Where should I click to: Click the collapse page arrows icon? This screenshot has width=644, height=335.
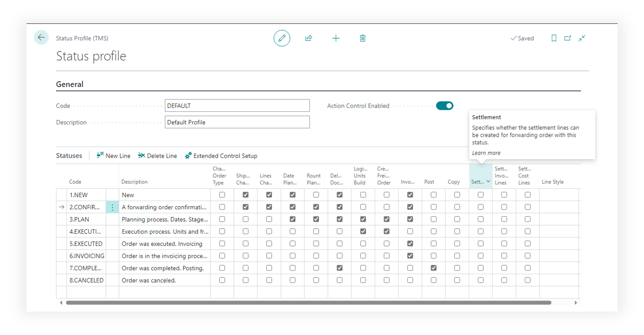coord(582,38)
